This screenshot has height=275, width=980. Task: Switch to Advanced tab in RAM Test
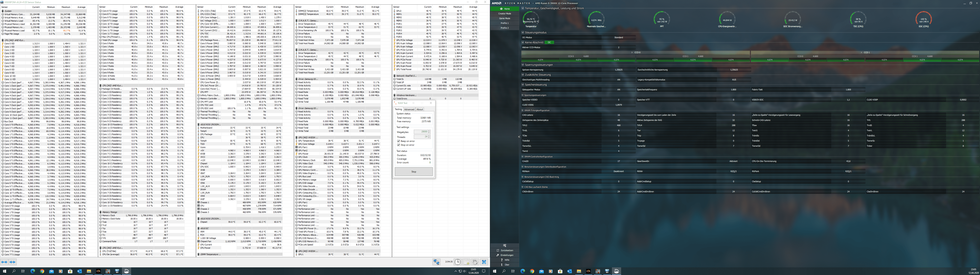(x=409, y=109)
